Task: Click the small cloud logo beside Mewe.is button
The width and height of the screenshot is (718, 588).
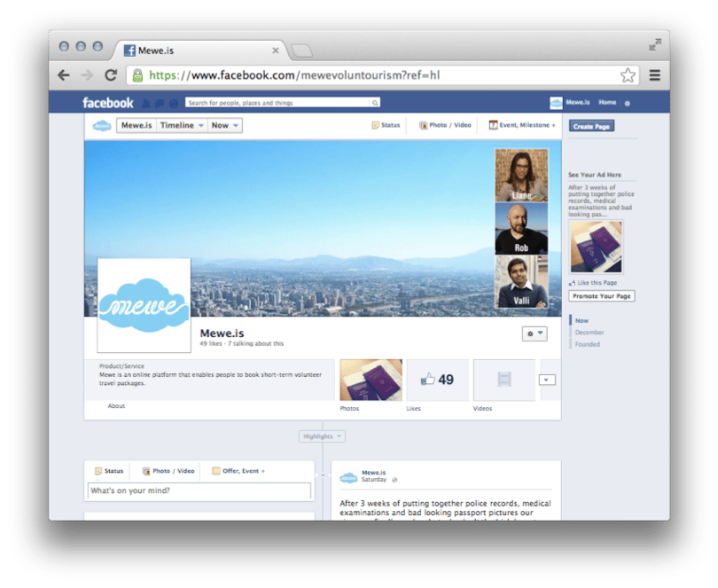Action: (102, 125)
